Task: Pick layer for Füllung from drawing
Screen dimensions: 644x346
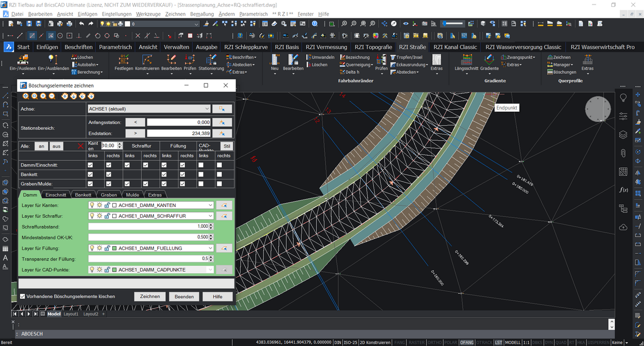Action: tap(224, 248)
